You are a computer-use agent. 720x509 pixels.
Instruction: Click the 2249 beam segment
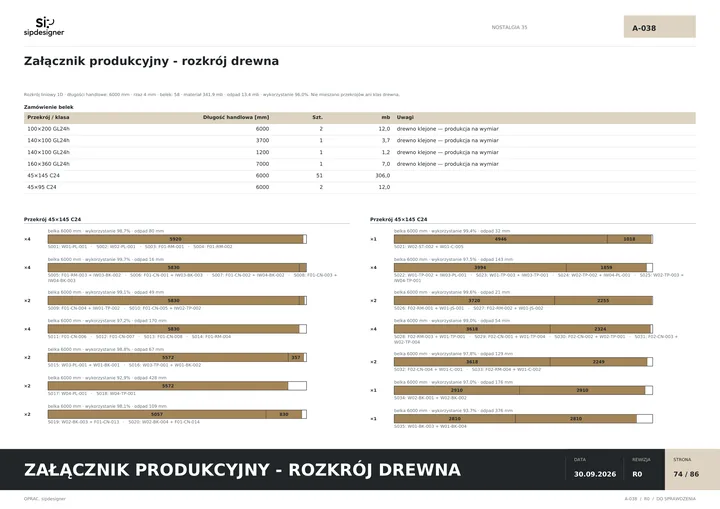tap(598, 362)
